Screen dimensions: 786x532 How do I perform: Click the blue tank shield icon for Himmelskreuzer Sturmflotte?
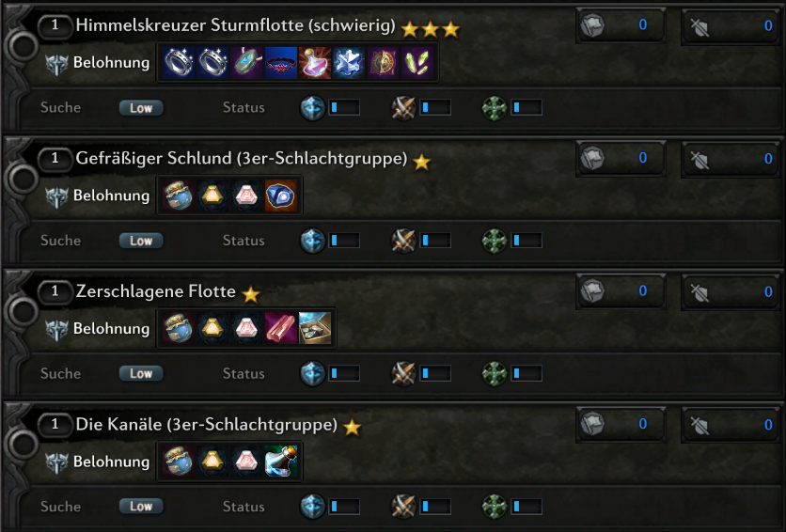313,108
